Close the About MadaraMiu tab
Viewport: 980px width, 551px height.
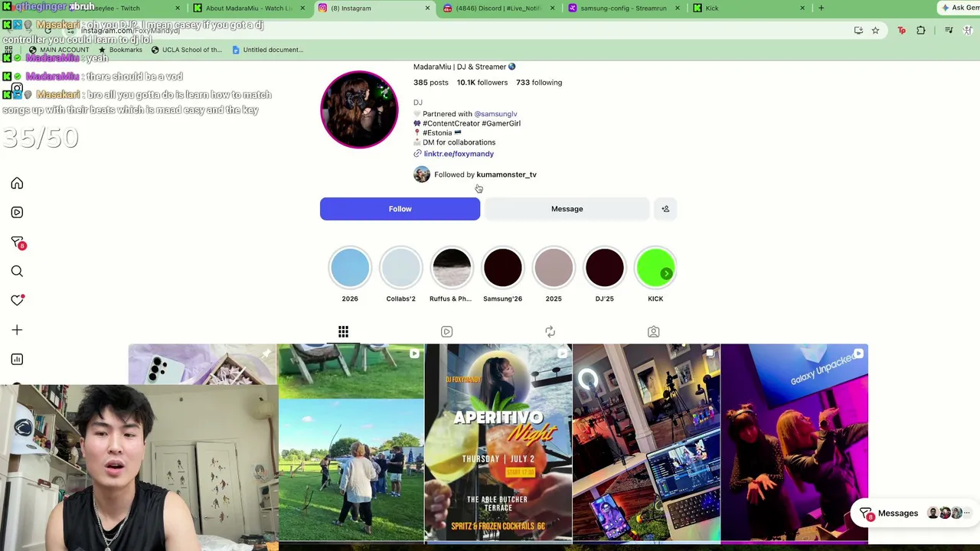[302, 8]
